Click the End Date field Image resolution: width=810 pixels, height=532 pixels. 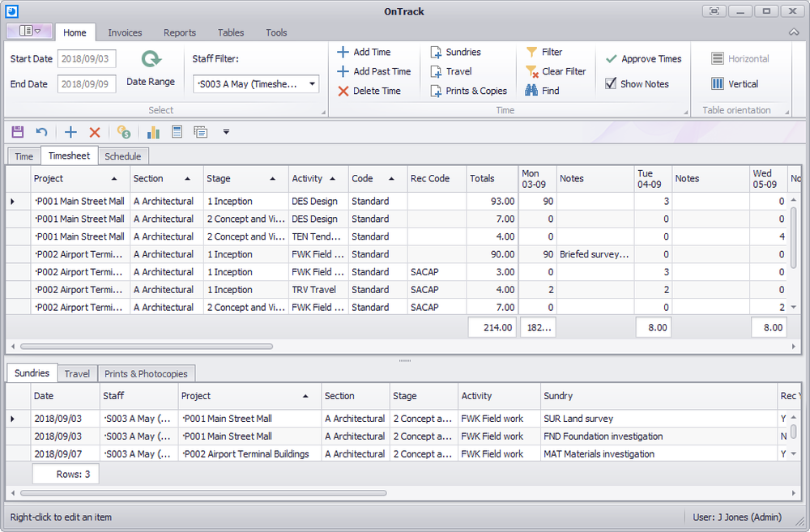(x=87, y=84)
